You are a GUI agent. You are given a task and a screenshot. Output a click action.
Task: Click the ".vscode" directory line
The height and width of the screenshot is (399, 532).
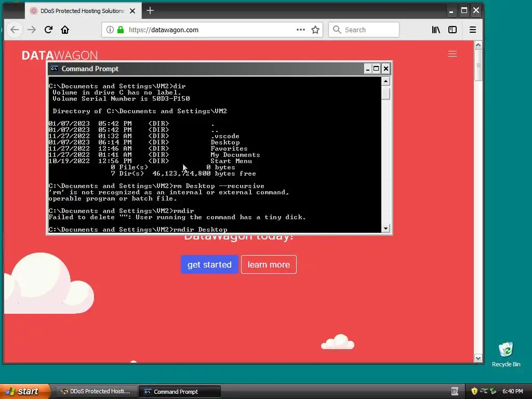144,136
